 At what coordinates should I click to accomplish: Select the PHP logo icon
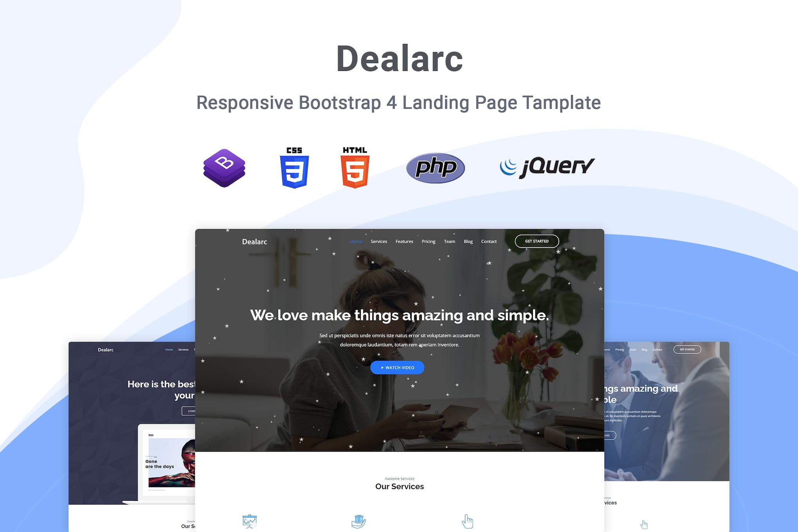(x=435, y=168)
